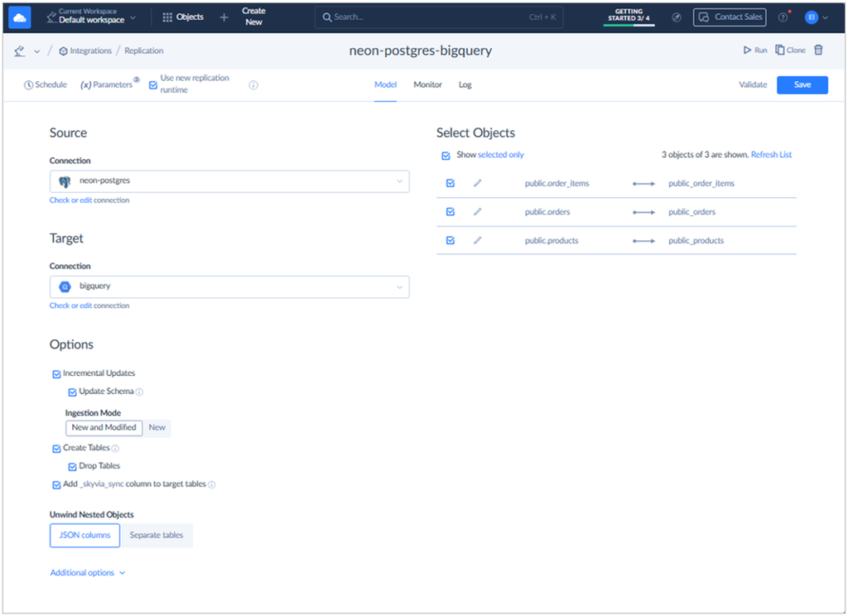848x616 pixels.
Task: Expand Additional options
Action: coord(88,573)
